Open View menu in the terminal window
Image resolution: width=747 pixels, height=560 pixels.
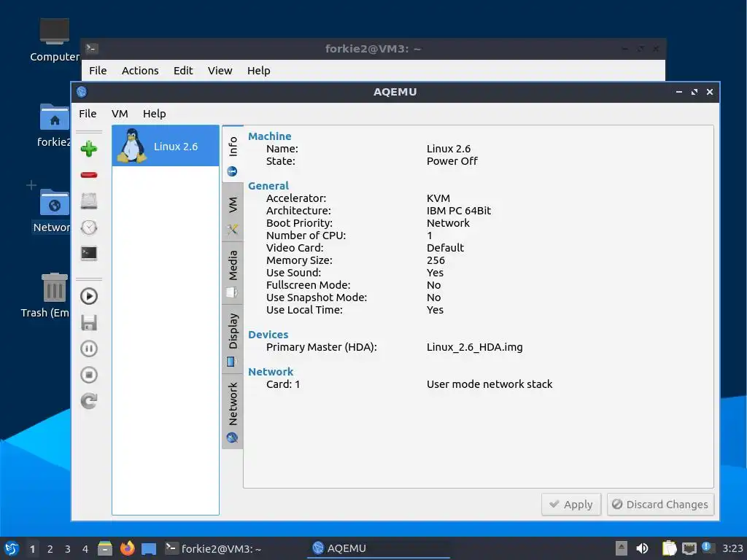coord(220,71)
